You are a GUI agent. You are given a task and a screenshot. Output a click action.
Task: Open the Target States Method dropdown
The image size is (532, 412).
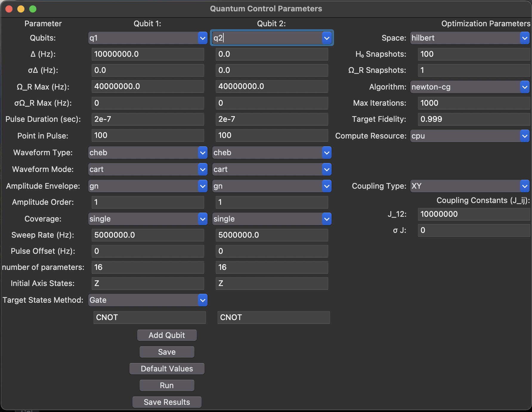[148, 300]
